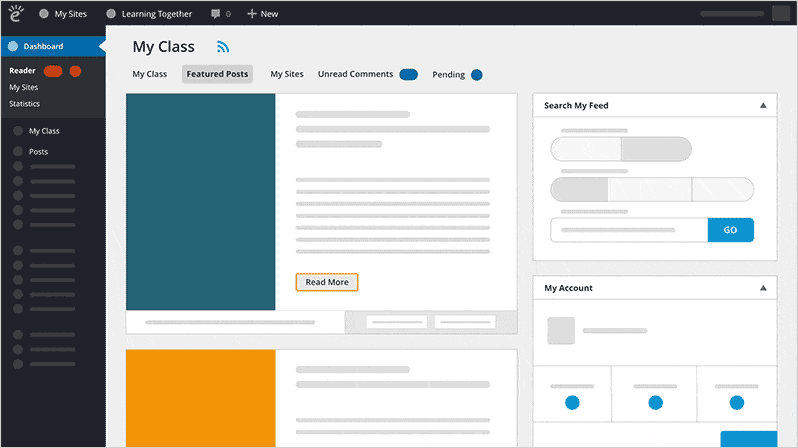Switch to the My Sites tab
The image size is (798, 448).
[x=287, y=74]
